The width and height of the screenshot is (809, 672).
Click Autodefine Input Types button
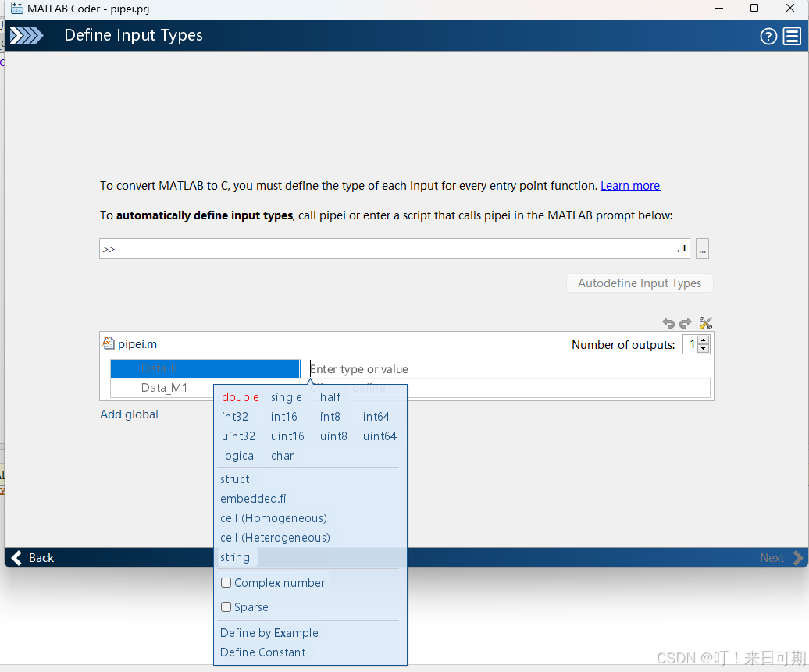pos(640,283)
